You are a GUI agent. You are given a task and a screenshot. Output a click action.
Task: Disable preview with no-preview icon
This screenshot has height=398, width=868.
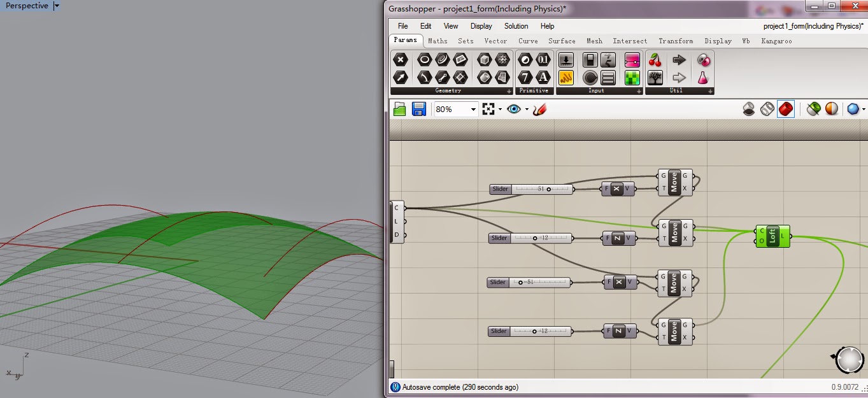749,109
